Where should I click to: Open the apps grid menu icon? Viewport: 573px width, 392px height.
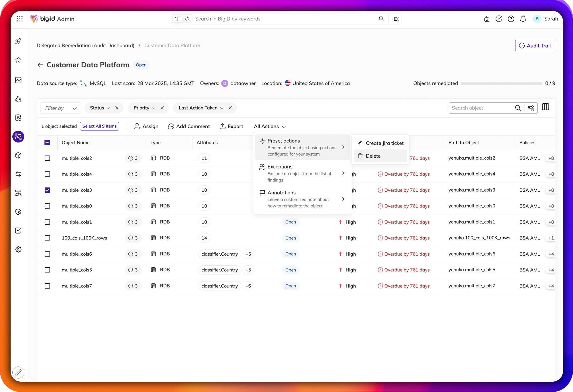pyautogui.click(x=20, y=19)
